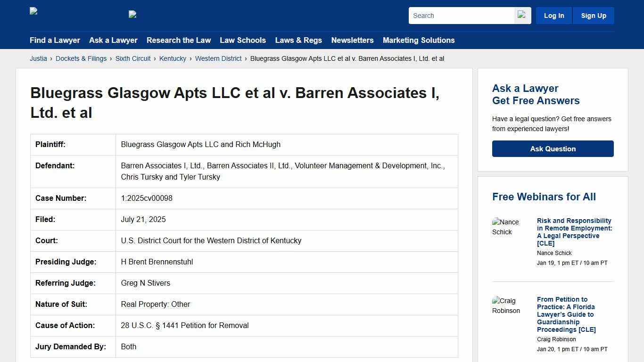Open the Remote Employment CLE webinar link
The height and width of the screenshot is (362, 644).
[574, 231]
